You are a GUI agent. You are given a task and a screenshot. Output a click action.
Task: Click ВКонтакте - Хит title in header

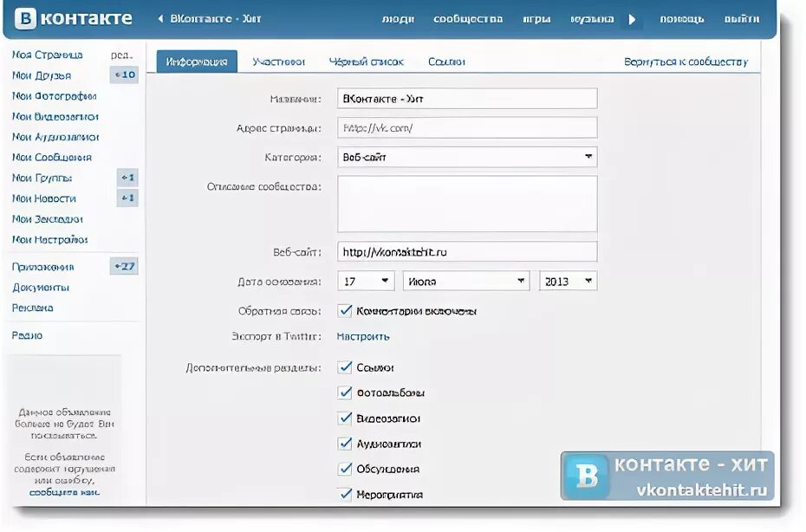[x=216, y=19]
